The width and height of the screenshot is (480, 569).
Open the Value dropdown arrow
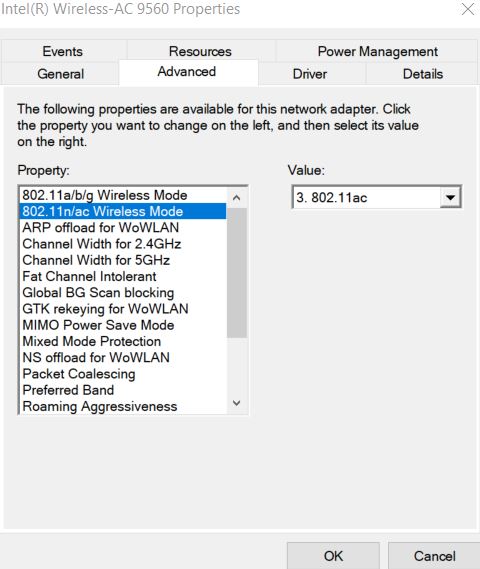(450, 197)
